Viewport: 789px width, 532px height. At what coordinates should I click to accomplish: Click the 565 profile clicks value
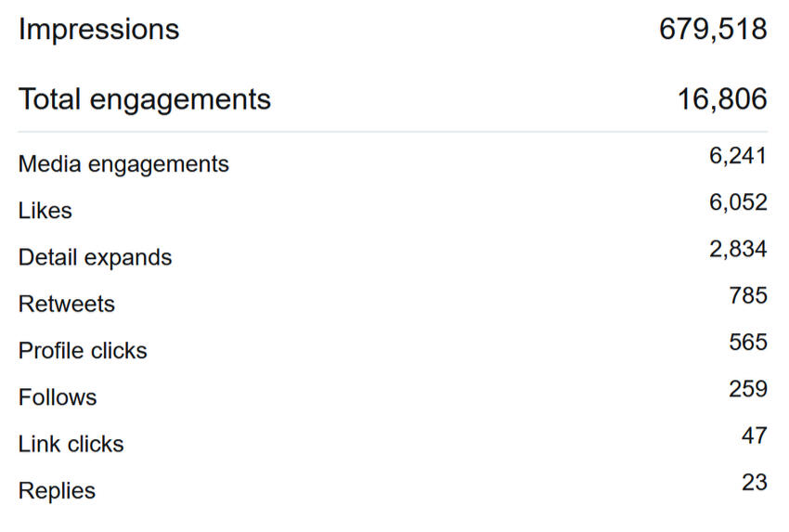tap(748, 343)
